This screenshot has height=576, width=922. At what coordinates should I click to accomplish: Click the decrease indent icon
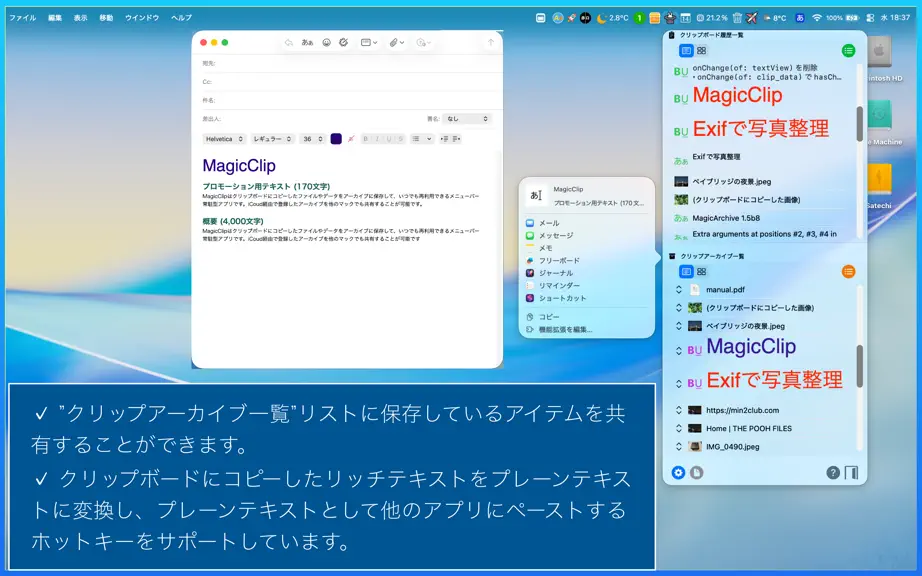444,139
